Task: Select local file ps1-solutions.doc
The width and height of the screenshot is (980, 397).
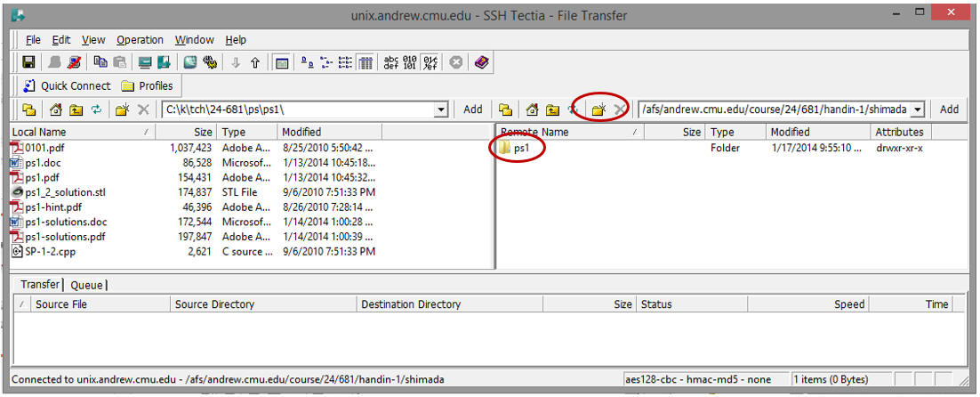Action: point(59,222)
